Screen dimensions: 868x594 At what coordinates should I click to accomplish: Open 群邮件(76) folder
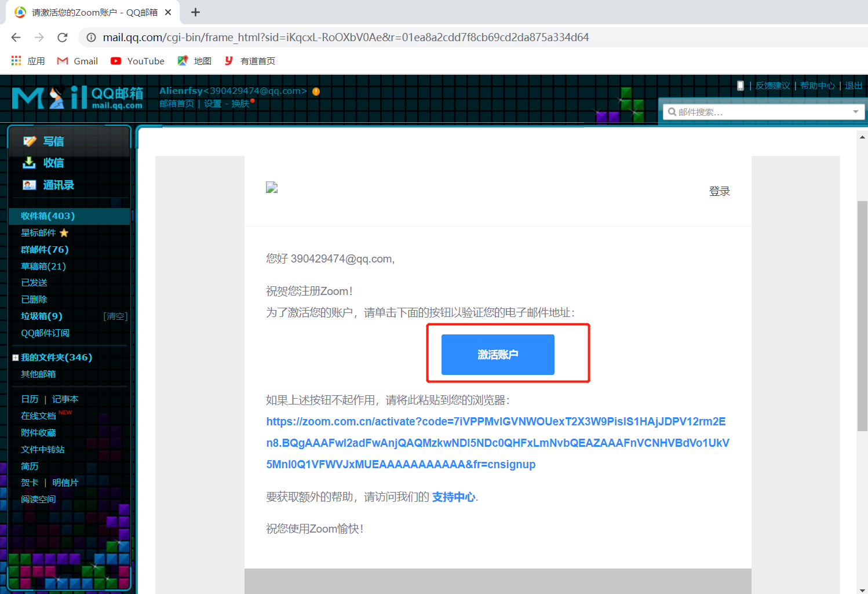45,249
